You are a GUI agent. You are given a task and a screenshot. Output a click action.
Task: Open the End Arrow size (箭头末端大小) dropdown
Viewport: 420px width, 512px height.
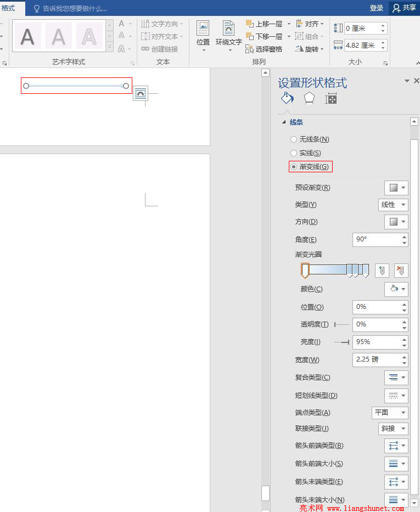coord(396,499)
